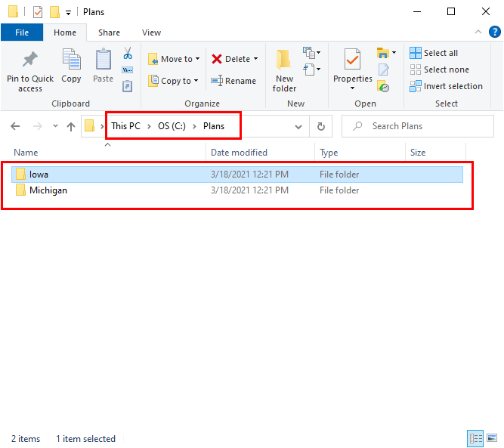
Task: Click the Cut scissors icon
Action: pyautogui.click(x=128, y=54)
